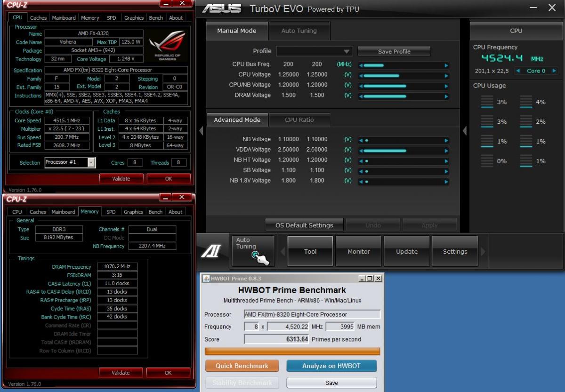The height and width of the screenshot is (392, 565).
Task: Click the CPU Bus Freq. slider track
Action: click(404, 65)
